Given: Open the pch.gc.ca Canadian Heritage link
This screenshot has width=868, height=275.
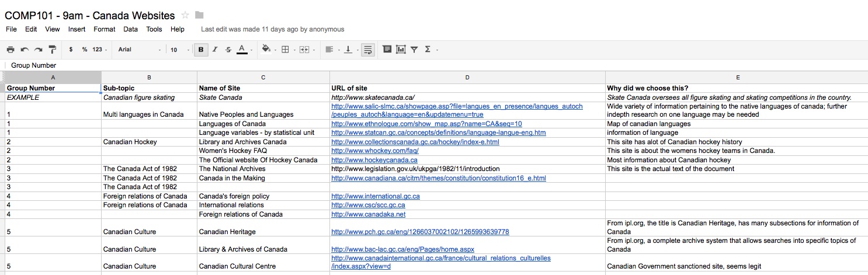Looking at the screenshot, I should (x=420, y=232).
